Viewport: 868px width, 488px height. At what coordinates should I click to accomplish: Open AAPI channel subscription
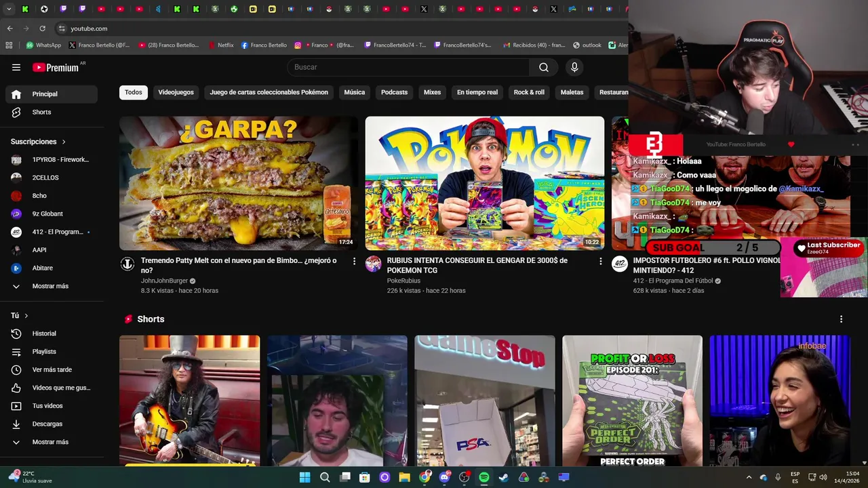click(x=52, y=250)
